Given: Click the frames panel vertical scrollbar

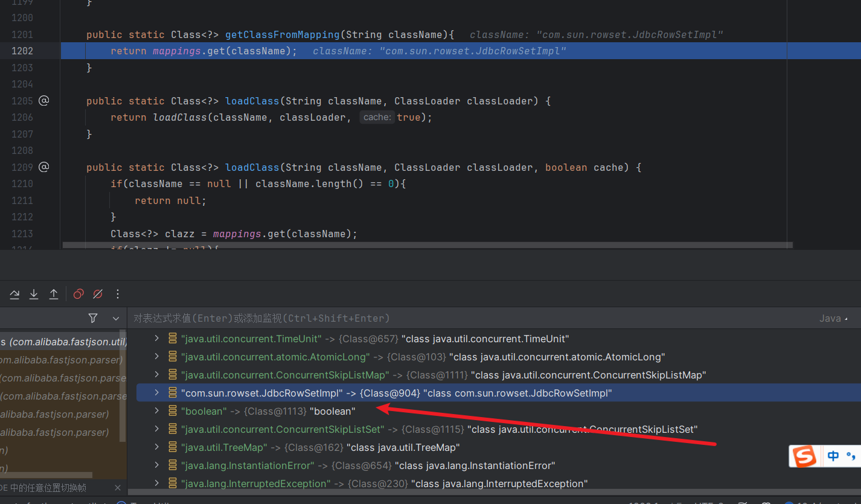Looking at the screenshot, I should 124,386.
